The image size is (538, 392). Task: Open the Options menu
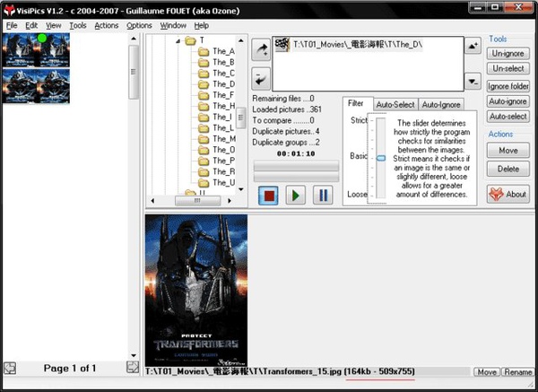pos(139,25)
